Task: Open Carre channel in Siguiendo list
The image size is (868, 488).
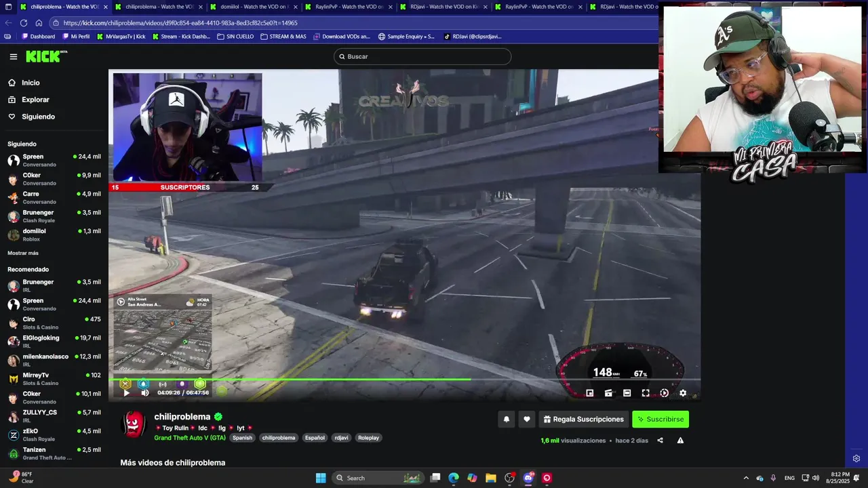Action: pyautogui.click(x=54, y=197)
